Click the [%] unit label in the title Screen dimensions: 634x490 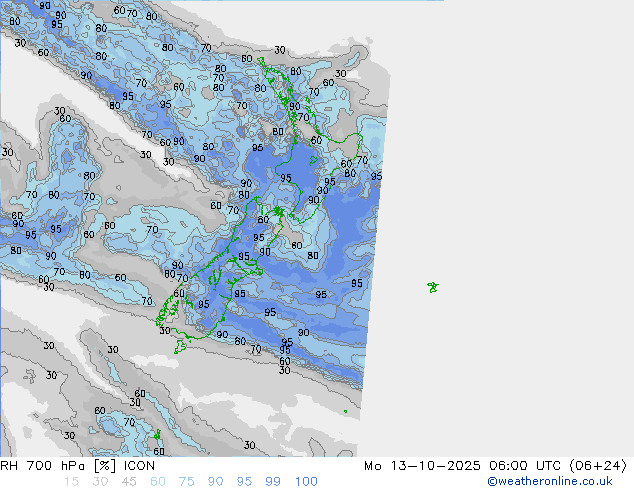[x=102, y=465]
